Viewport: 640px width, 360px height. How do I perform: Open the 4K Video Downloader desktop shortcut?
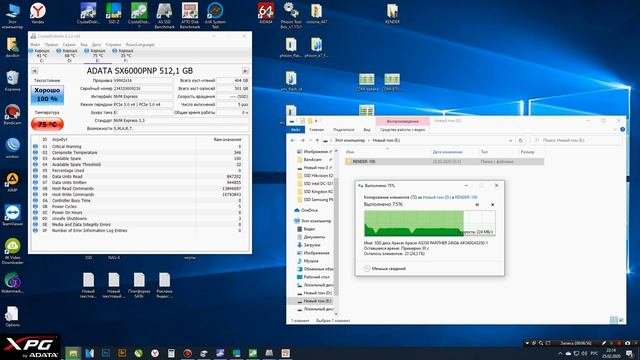coord(12,251)
